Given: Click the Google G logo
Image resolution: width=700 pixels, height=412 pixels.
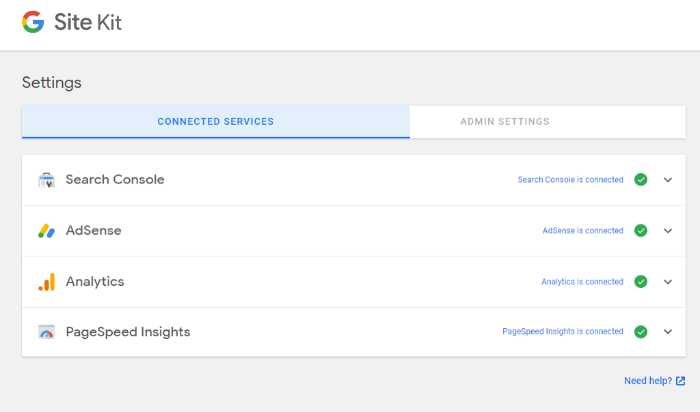Looking at the screenshot, I should coord(33,22).
